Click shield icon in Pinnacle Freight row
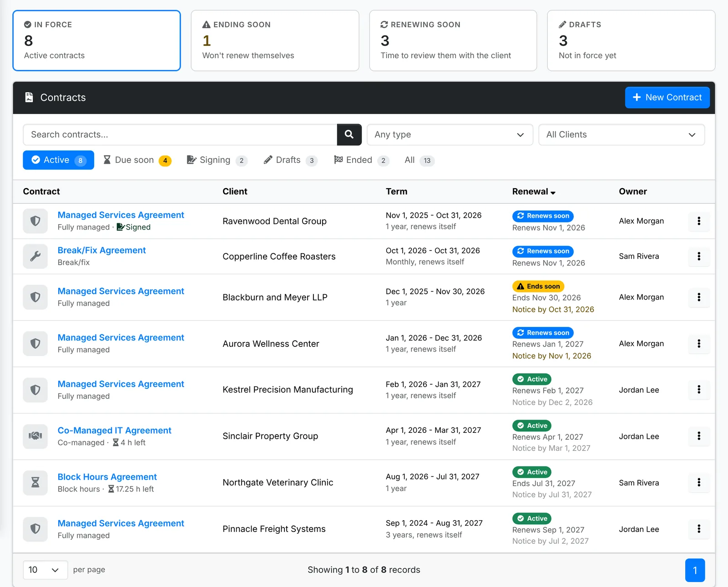Viewport: 728px width, 587px height. click(35, 529)
